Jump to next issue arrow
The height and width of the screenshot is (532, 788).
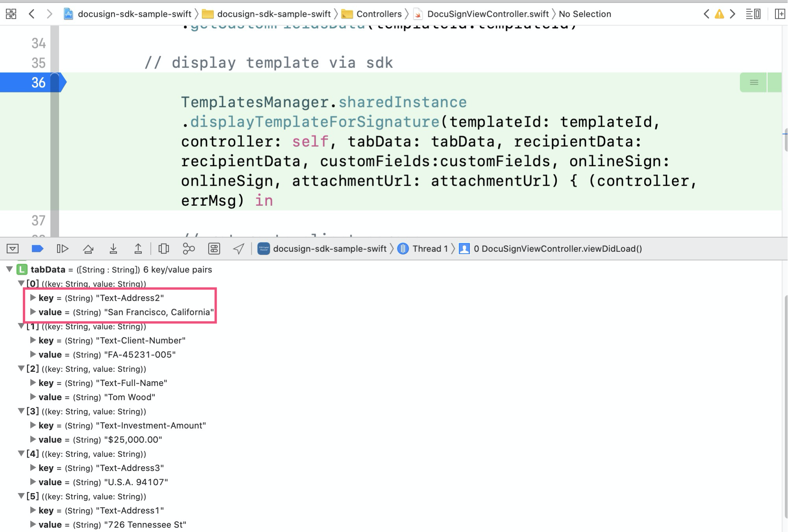pos(732,14)
